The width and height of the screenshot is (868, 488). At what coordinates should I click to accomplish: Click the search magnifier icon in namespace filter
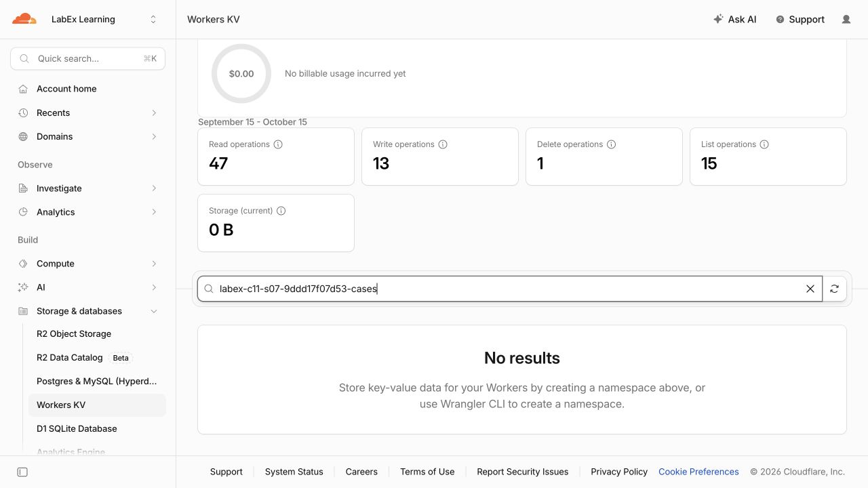point(209,289)
